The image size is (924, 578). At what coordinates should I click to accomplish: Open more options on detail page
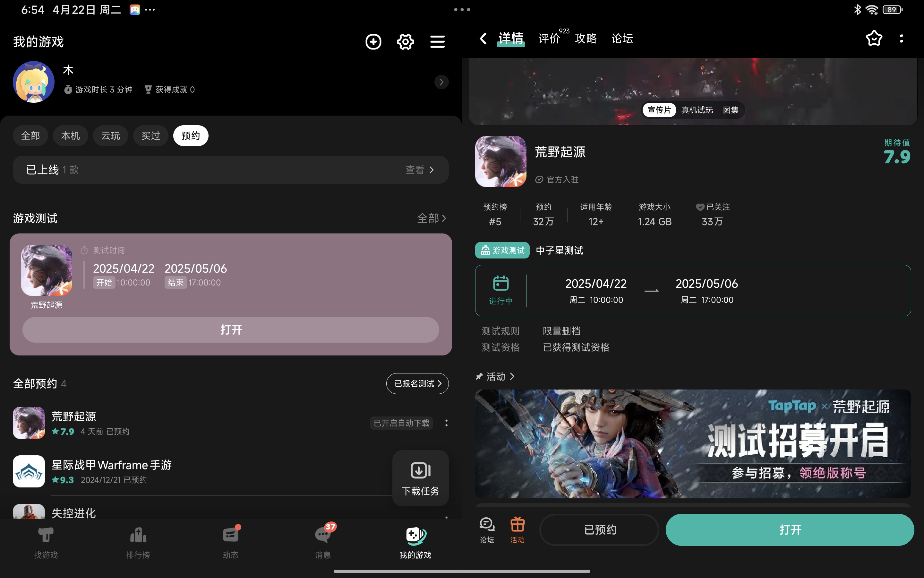[x=902, y=38]
